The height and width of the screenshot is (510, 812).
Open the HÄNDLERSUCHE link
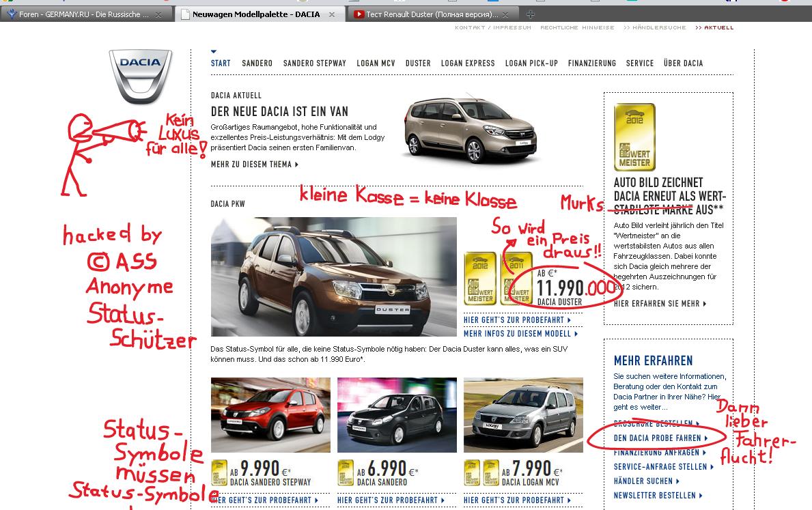point(654,27)
